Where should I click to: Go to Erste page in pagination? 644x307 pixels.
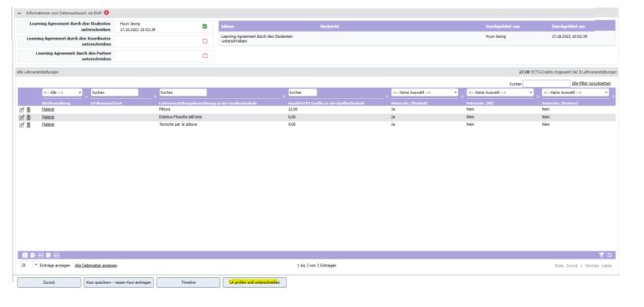[559, 266]
